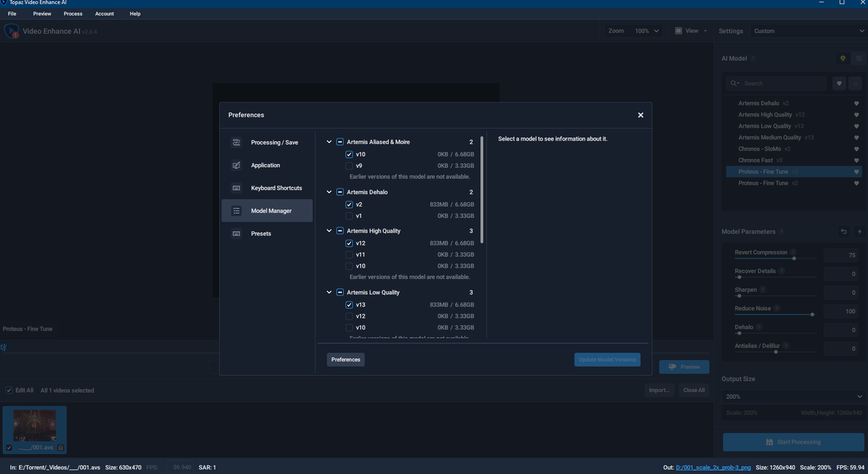Viewport: 868px width, 474px height.
Task: Click the Antialias / DeBlur slider handle
Action: [x=776, y=352]
